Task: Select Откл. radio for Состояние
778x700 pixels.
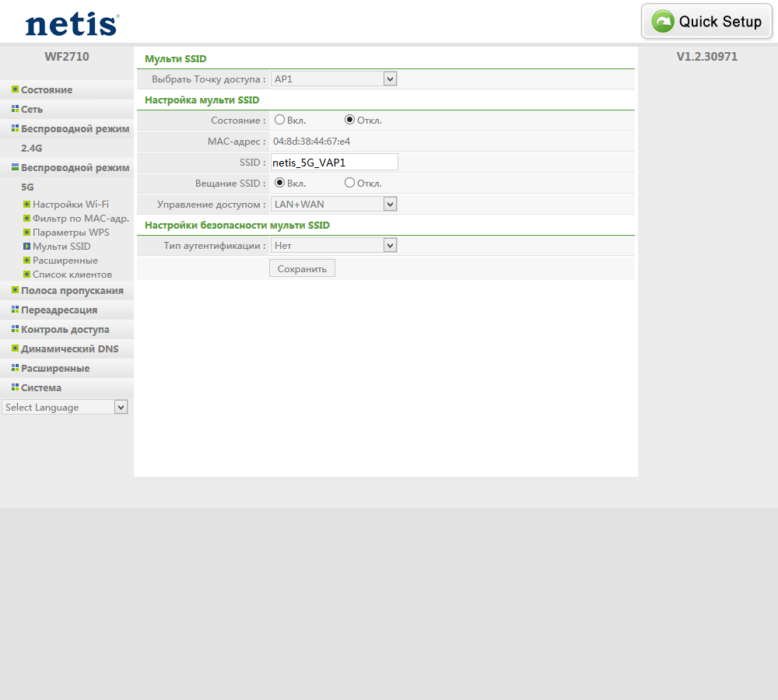Action: tap(350, 120)
